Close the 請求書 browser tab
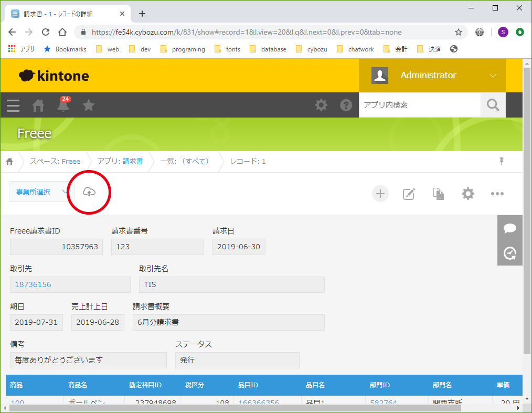The image size is (532, 413). pos(122,14)
